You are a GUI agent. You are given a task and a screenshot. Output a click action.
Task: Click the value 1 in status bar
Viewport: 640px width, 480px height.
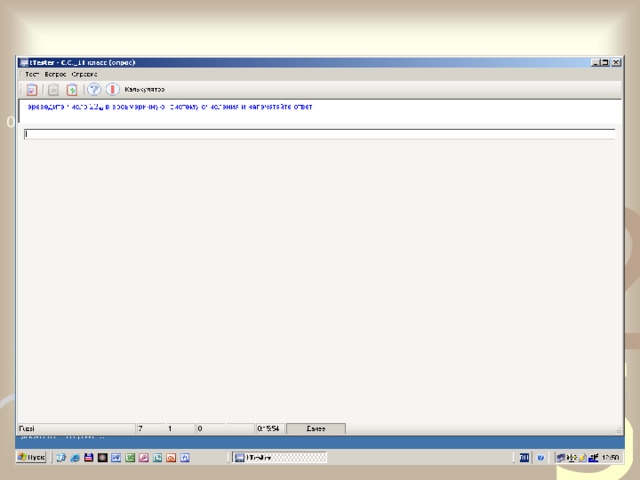[170, 429]
